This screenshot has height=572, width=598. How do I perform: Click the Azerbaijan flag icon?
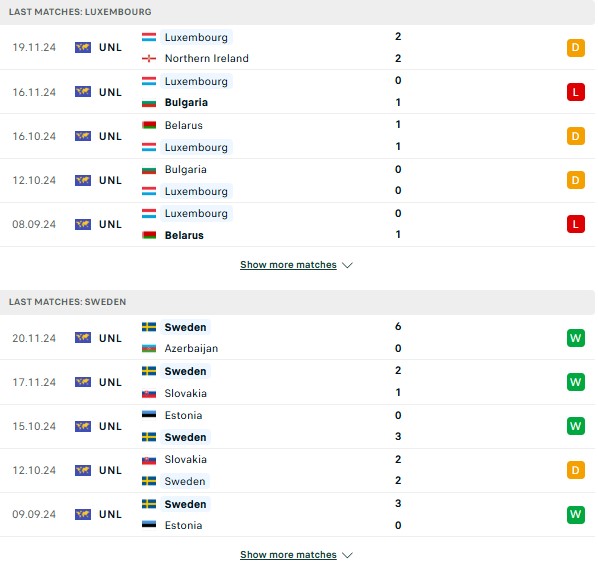point(149,349)
